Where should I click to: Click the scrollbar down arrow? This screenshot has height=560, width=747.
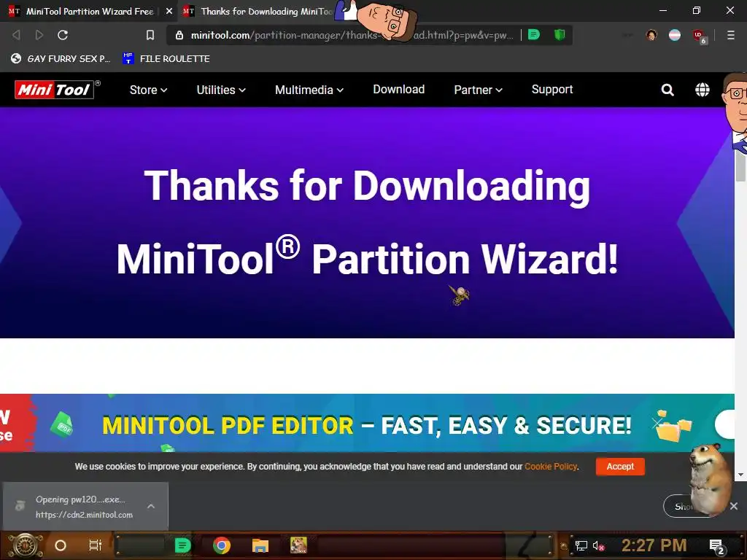point(740,475)
